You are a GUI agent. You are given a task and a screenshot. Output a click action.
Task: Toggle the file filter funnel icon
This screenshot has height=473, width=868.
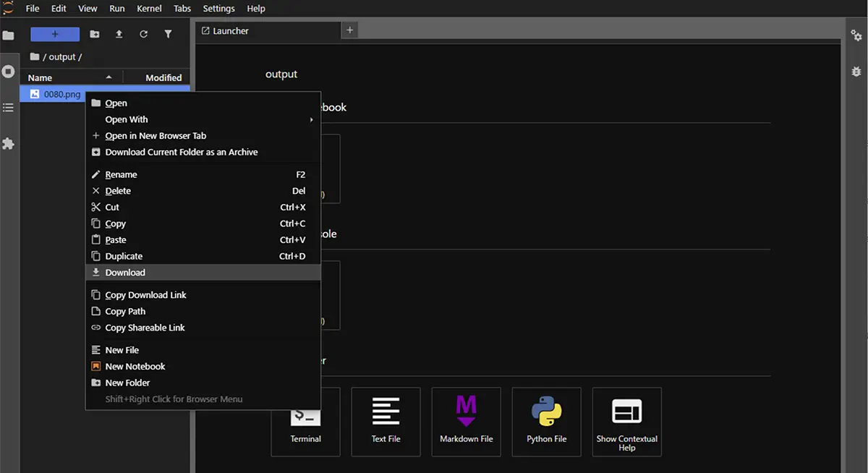click(x=168, y=34)
